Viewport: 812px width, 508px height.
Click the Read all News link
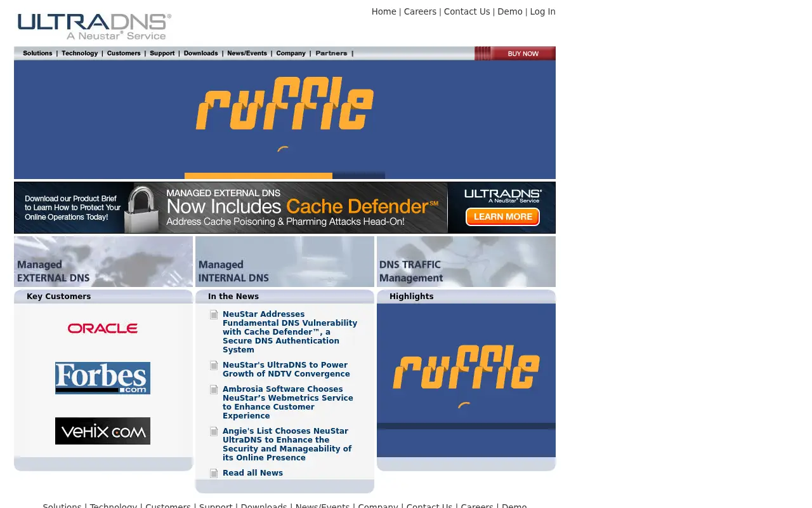pos(252,473)
